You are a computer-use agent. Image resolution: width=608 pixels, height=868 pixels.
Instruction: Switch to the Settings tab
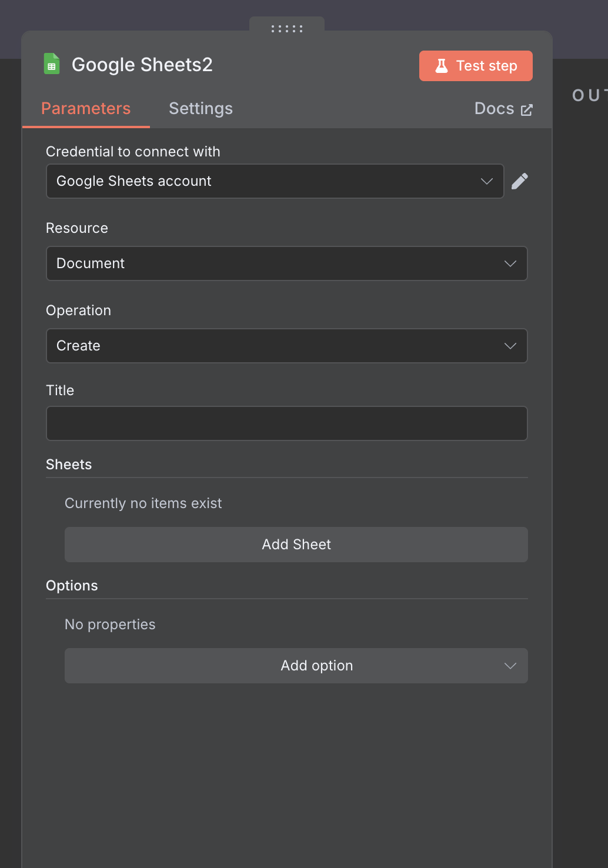201,108
